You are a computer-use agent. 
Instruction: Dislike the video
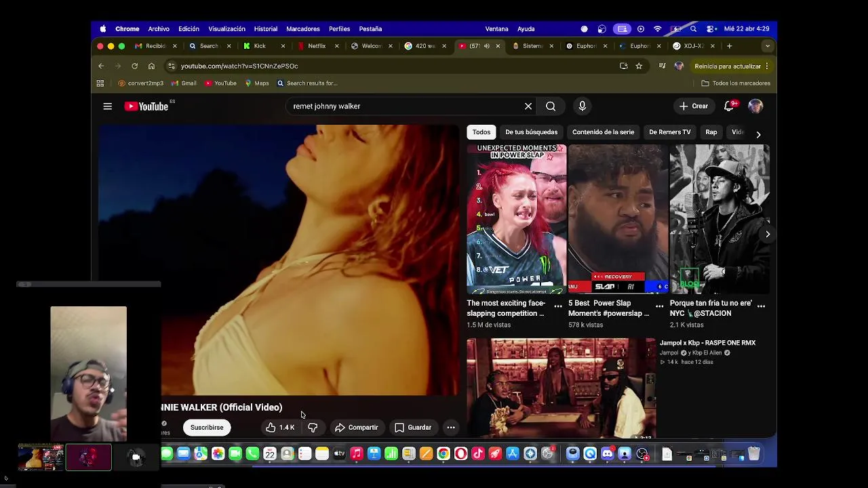tap(313, 428)
